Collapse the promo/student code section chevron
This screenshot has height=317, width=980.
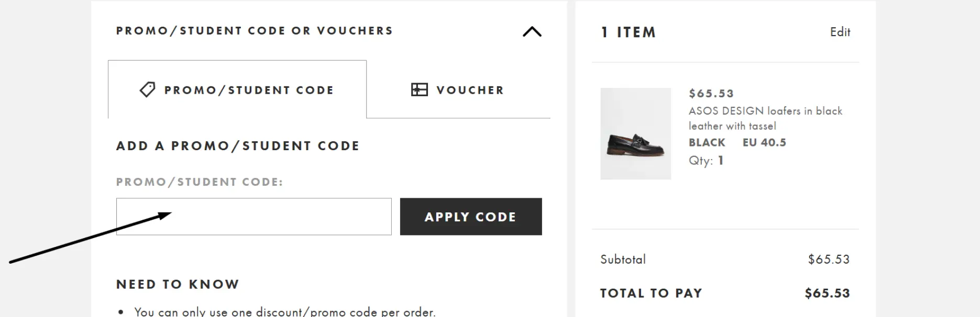(x=532, y=31)
